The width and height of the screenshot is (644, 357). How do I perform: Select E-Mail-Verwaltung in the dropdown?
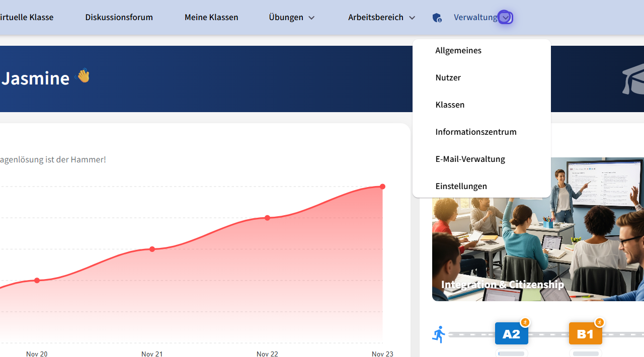pyautogui.click(x=470, y=159)
